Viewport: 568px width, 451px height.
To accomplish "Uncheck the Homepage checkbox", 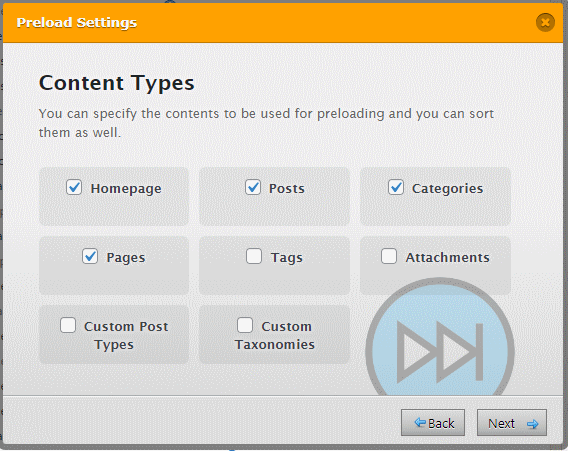I will pos(74,187).
